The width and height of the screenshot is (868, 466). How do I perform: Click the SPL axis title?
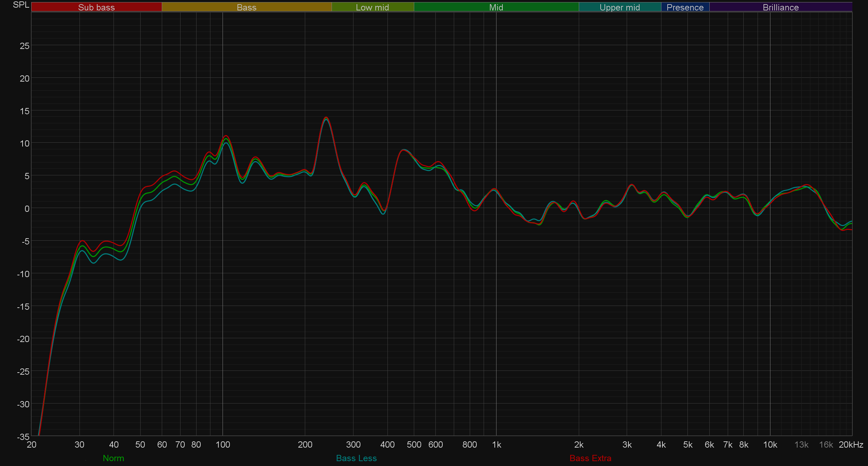[x=21, y=5]
